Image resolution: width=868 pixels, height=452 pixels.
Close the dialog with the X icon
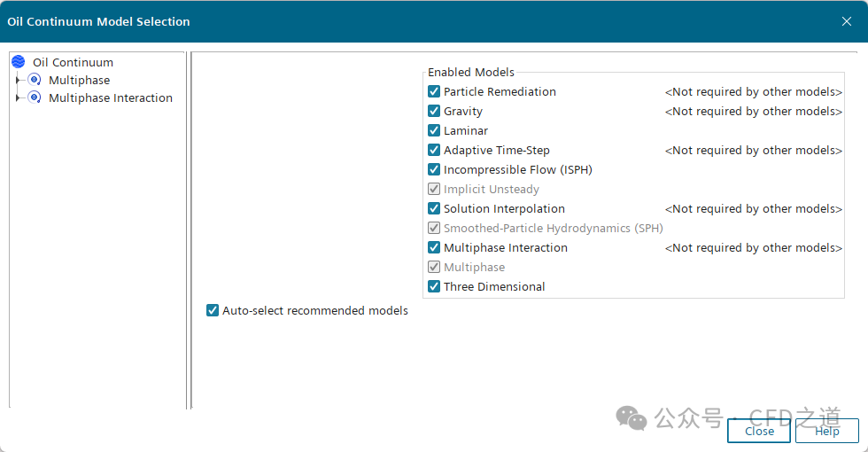point(847,21)
